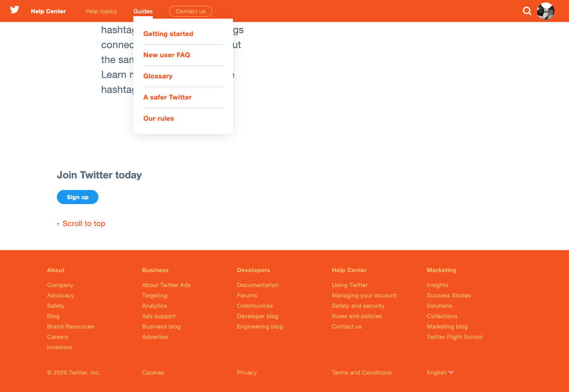Viewport: 569px width, 392px height.
Task: Open Rules and policies link
Action: pyautogui.click(x=357, y=316)
